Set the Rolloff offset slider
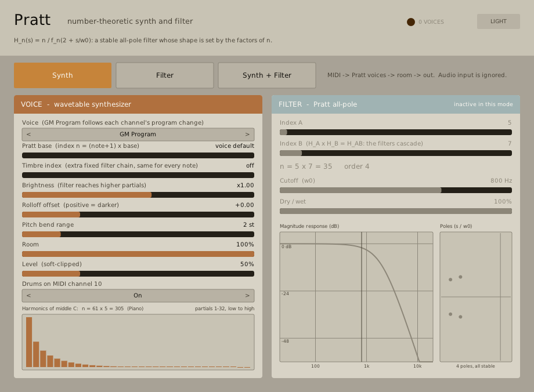 pos(138,215)
